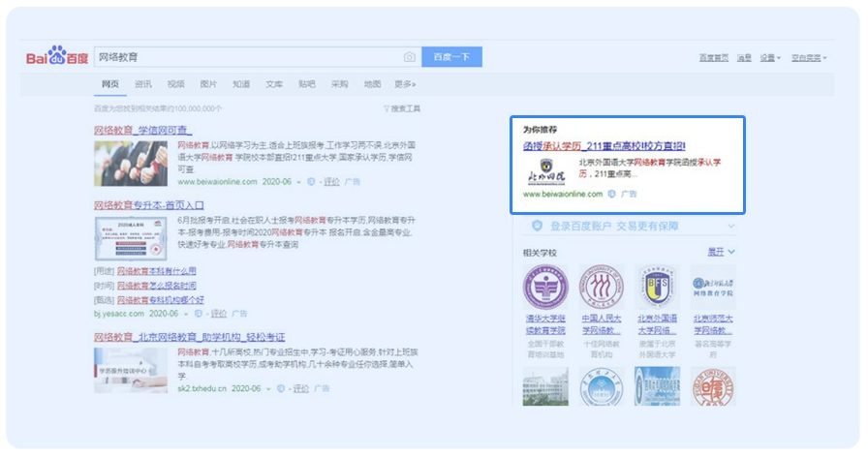868x457 pixels.
Task: Open result 网络教育_北京网络教育_助学机构_轻松考证
Action: click(189, 337)
